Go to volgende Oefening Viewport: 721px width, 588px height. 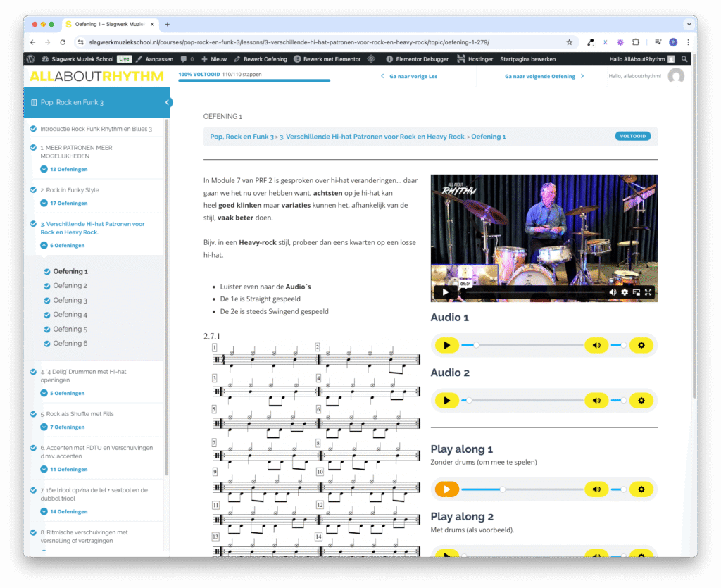coord(544,76)
